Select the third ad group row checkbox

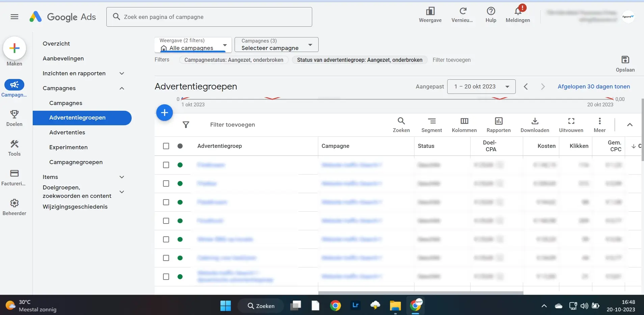pyautogui.click(x=166, y=202)
